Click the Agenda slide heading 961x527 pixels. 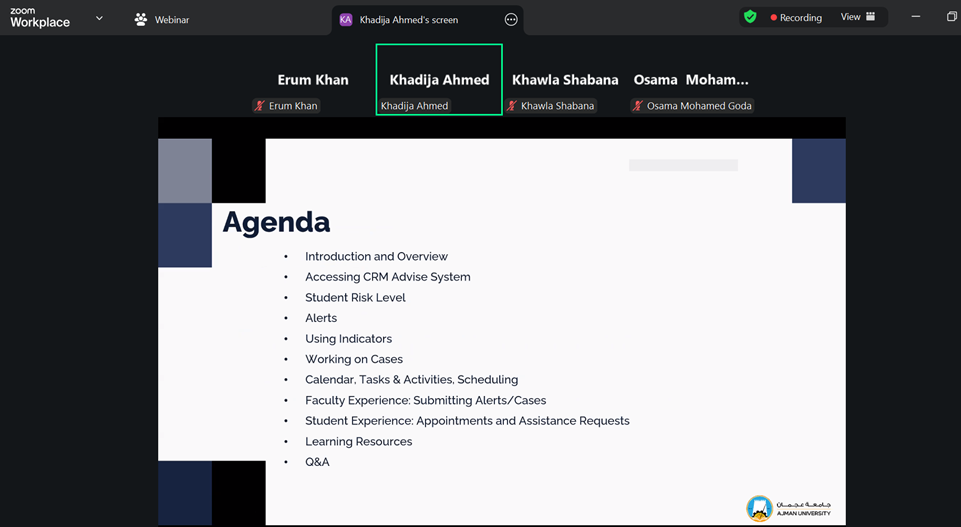(x=276, y=221)
